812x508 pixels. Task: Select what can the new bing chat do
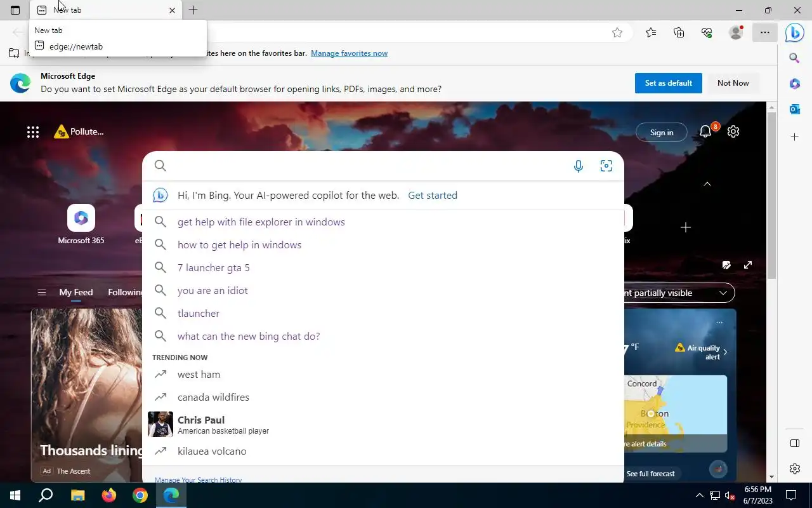383,336
